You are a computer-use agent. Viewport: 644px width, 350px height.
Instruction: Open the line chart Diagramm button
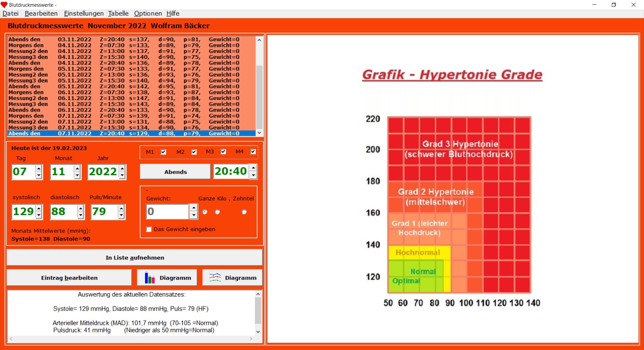[232, 278]
